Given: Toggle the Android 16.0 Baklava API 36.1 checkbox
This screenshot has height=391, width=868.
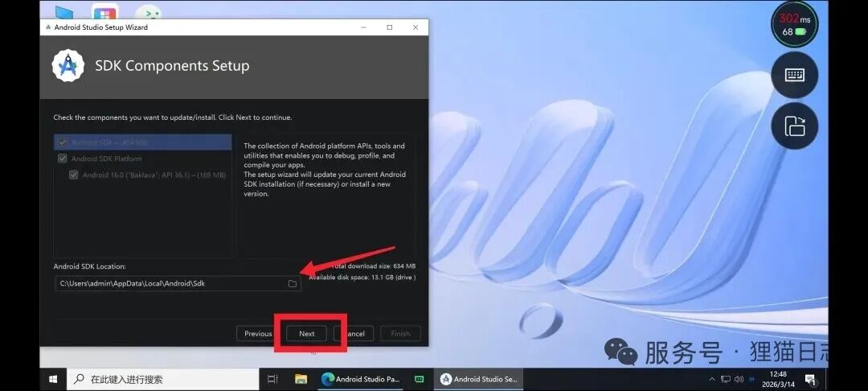Looking at the screenshot, I should click(74, 175).
